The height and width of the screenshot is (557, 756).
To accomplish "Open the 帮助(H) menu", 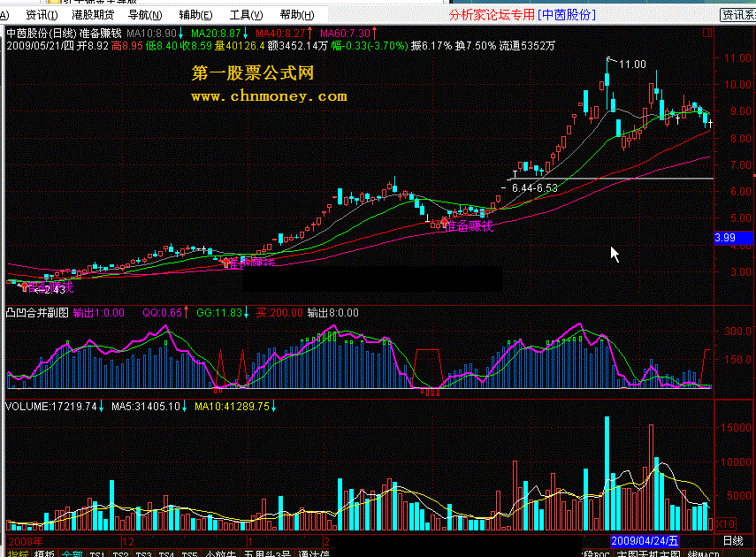I will pyautogui.click(x=297, y=15).
